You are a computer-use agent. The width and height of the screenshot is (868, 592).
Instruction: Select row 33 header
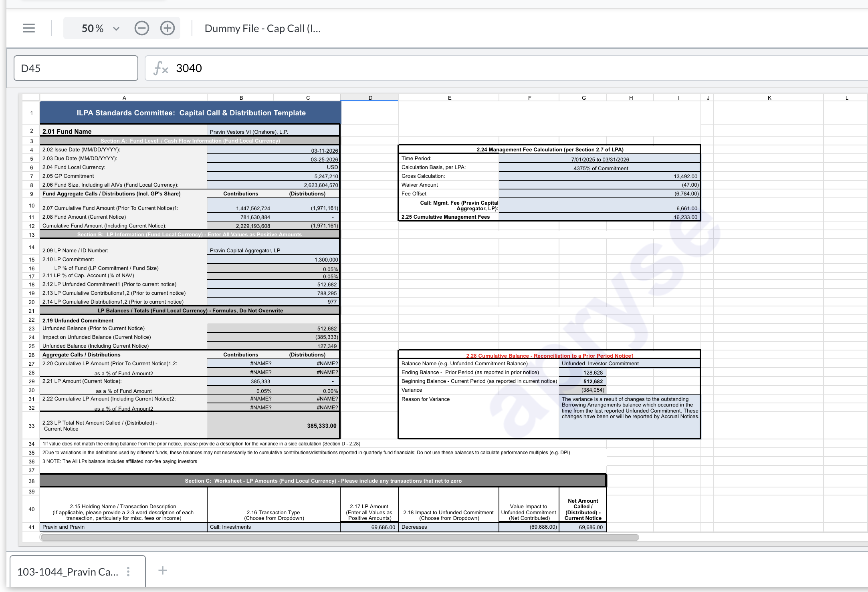pos(31,426)
